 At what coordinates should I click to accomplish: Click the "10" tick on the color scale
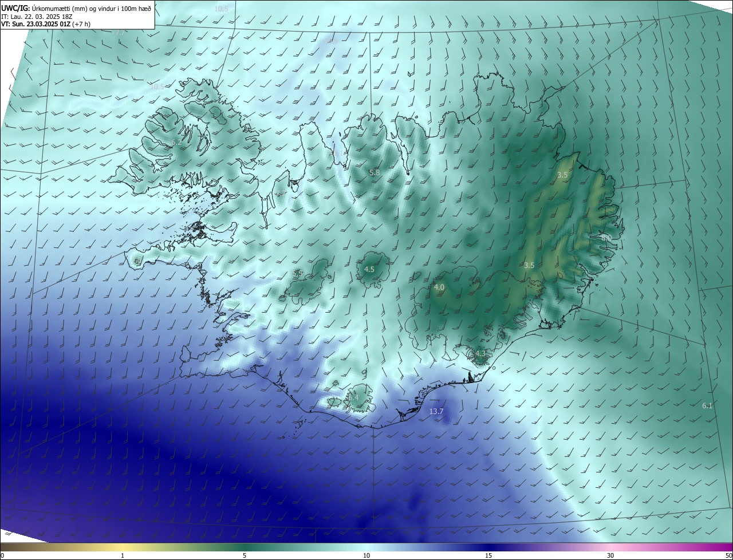coord(366,556)
